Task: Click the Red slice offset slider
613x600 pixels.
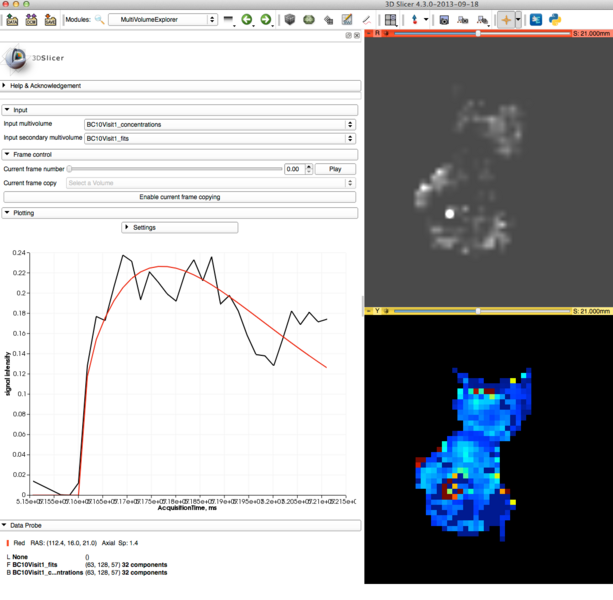Action: [x=482, y=34]
